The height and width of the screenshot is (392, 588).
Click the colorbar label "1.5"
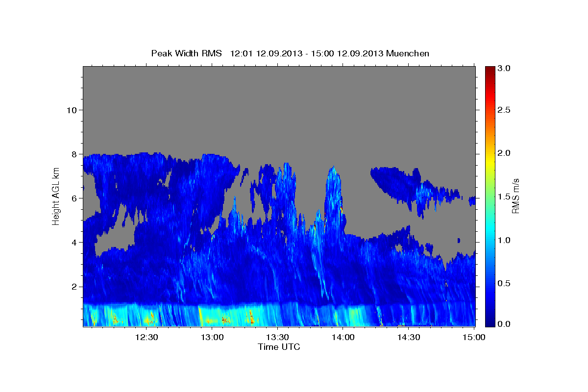(504, 196)
